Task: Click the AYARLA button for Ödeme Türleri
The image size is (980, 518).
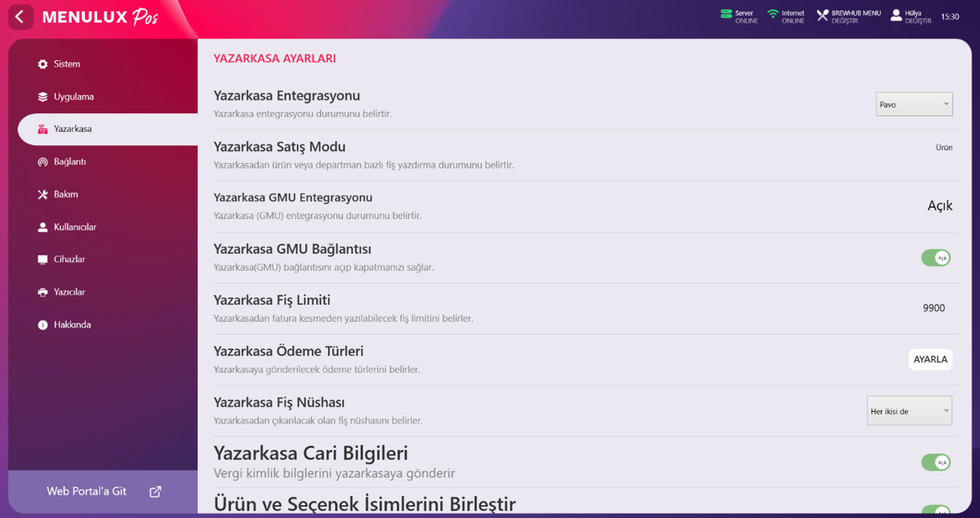Action: (930, 359)
